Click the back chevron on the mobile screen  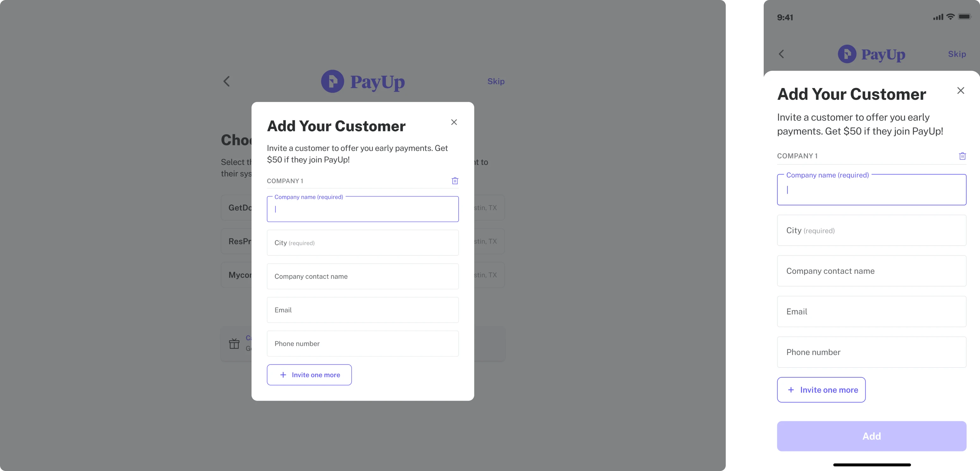coord(782,54)
